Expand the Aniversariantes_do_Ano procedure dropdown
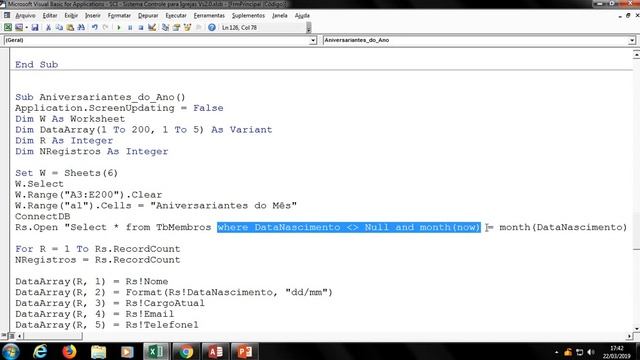The width and height of the screenshot is (640, 360). [x=632, y=40]
